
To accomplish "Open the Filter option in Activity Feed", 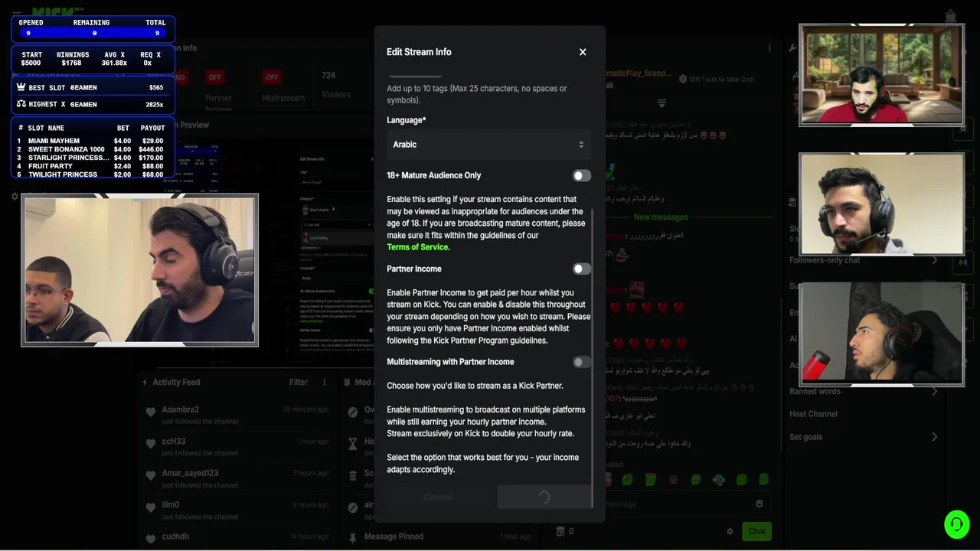I will coord(299,382).
